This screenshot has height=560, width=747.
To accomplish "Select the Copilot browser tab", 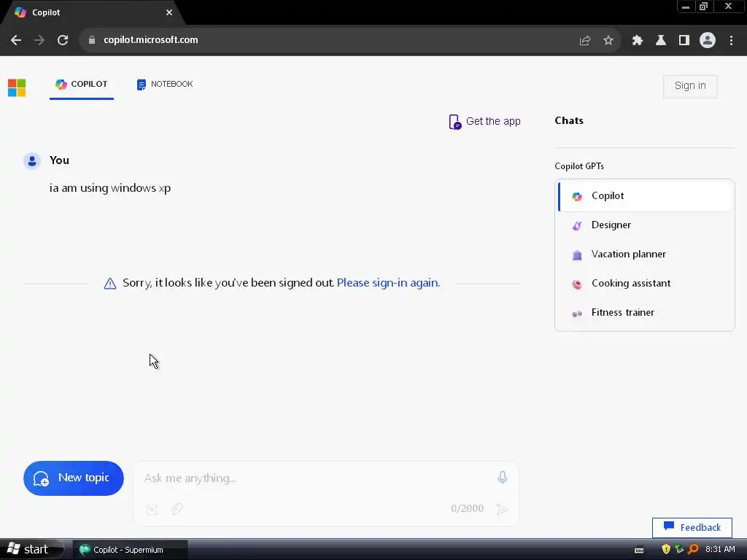I will click(x=93, y=12).
